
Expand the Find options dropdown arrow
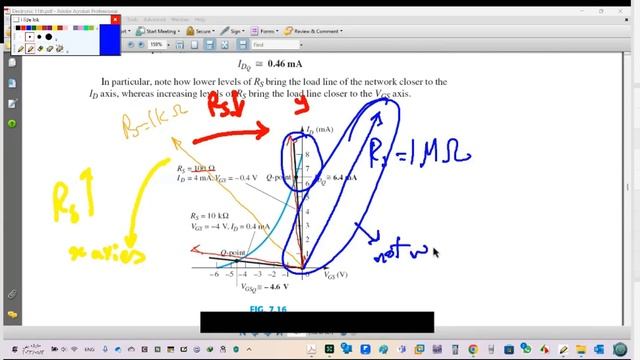[301, 44]
